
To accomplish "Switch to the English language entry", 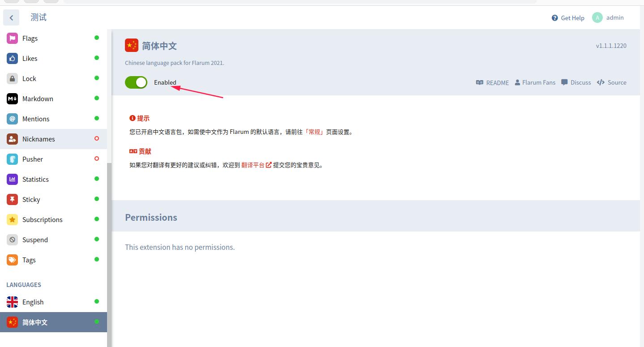I will pyautogui.click(x=33, y=302).
